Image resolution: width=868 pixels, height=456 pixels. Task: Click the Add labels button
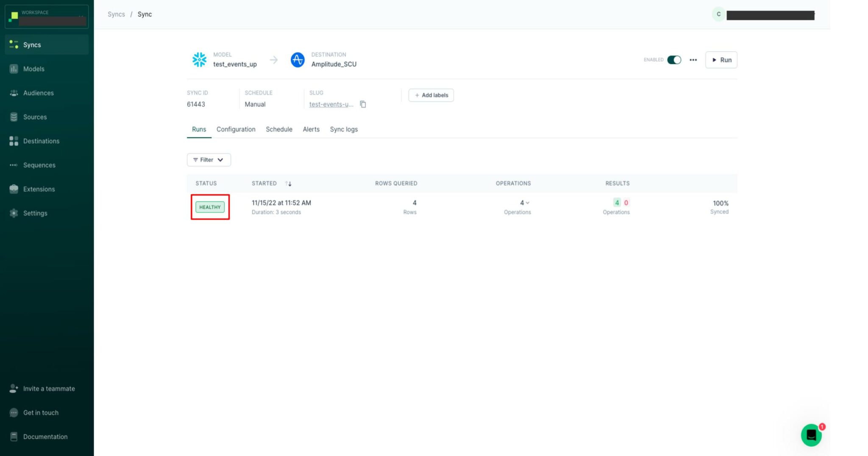click(431, 95)
